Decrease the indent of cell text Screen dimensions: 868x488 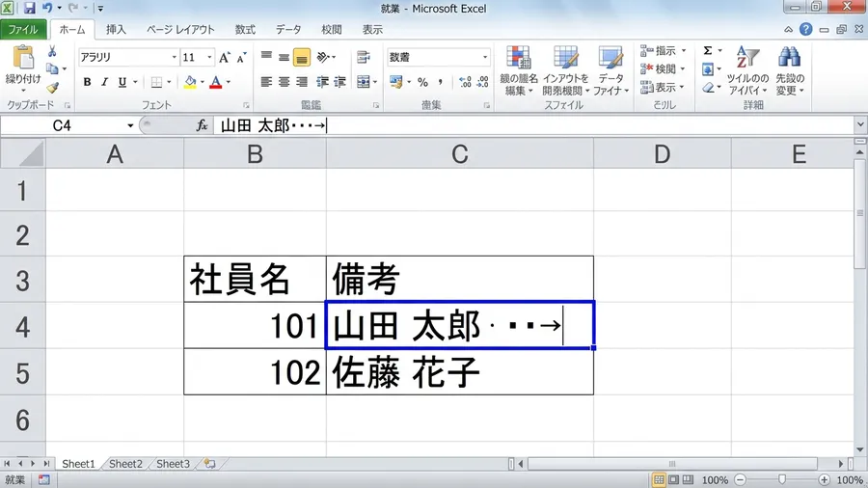point(322,82)
